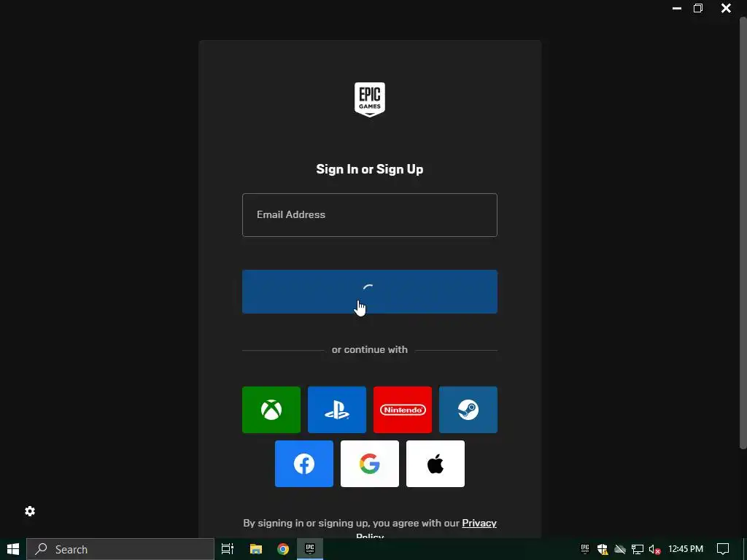Open the Privacy Policy link
The image size is (747, 560).
point(479,523)
